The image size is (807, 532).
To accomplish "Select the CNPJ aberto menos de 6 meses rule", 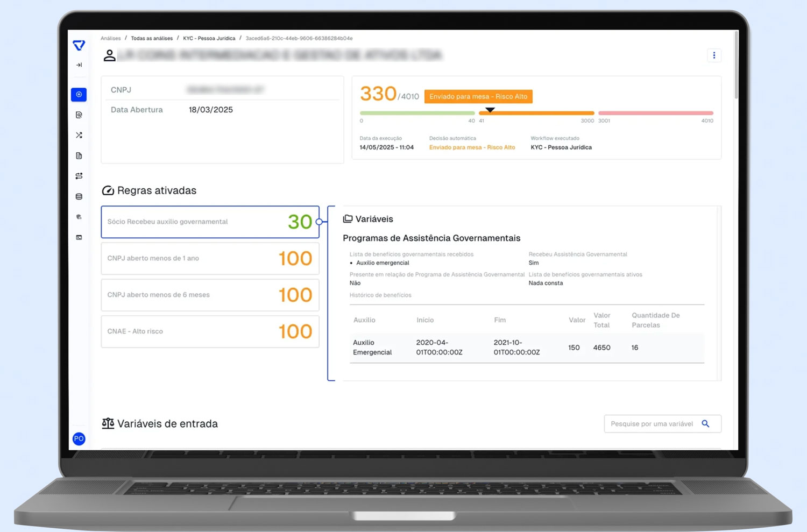I will 210,295.
